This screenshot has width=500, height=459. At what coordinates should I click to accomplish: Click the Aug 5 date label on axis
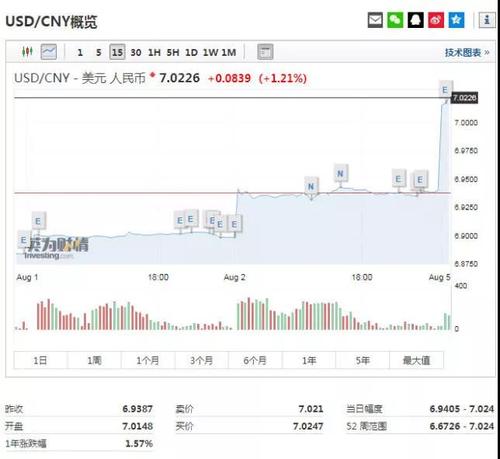[x=440, y=277]
